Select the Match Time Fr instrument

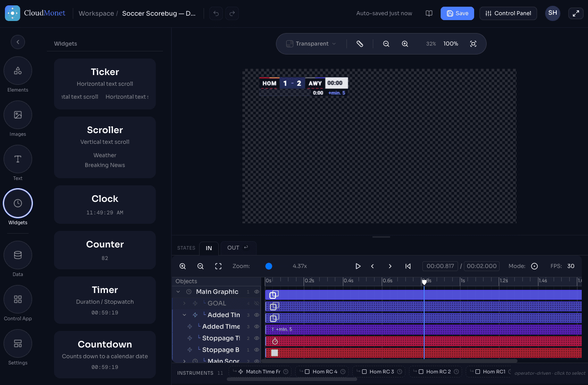tap(260, 372)
